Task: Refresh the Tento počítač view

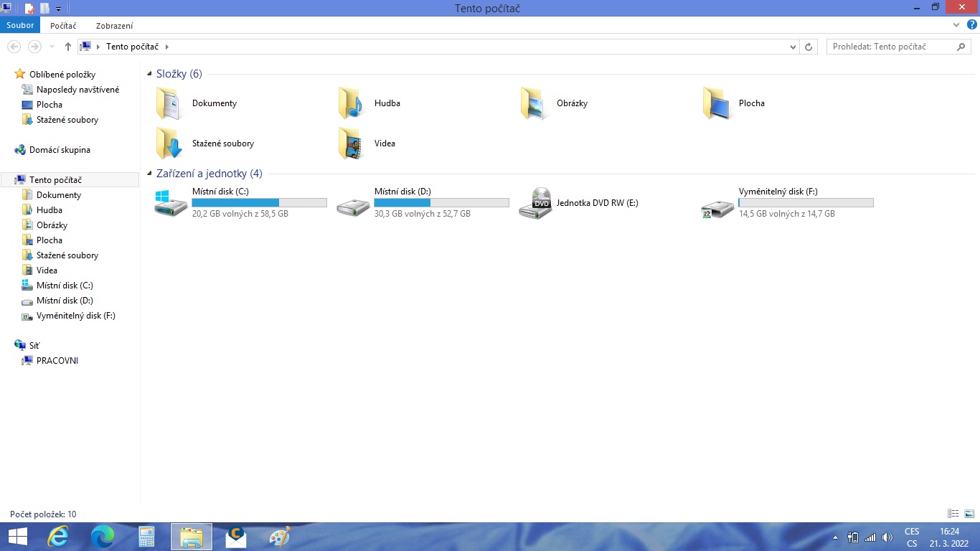Action: (809, 47)
